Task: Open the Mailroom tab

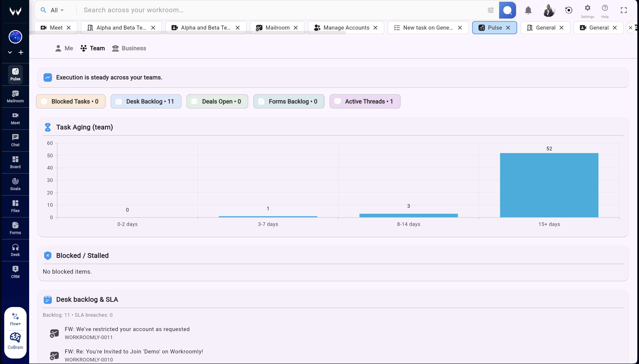Action: pyautogui.click(x=277, y=27)
